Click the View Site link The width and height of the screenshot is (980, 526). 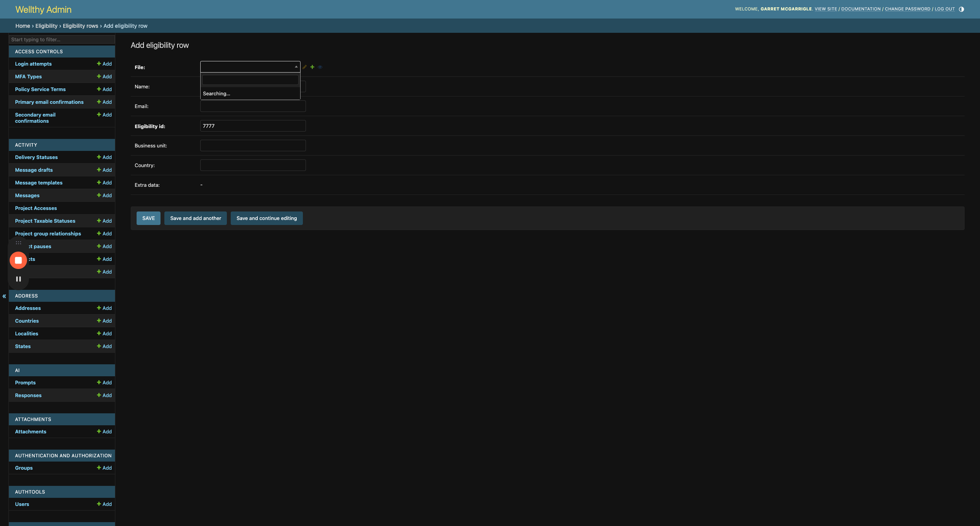[x=826, y=9]
